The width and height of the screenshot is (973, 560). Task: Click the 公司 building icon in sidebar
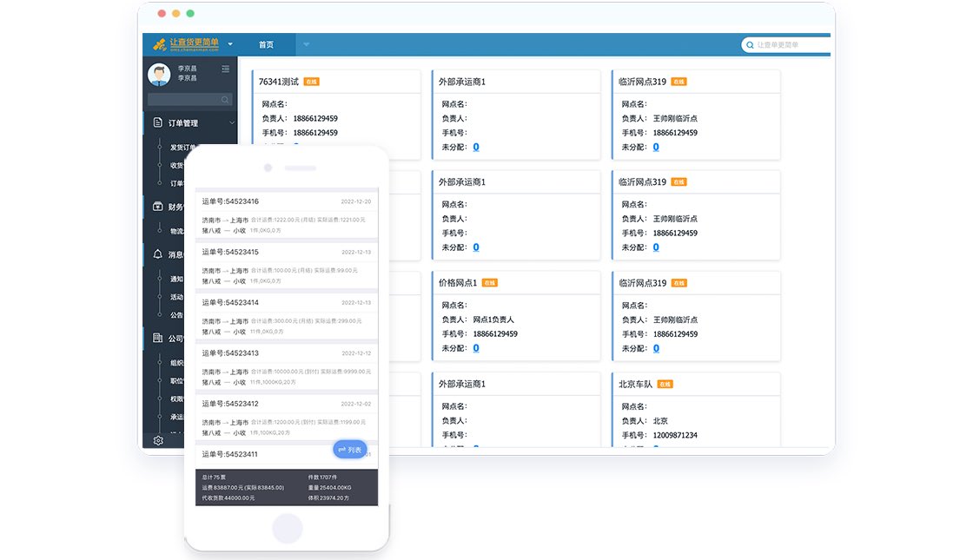point(158,338)
